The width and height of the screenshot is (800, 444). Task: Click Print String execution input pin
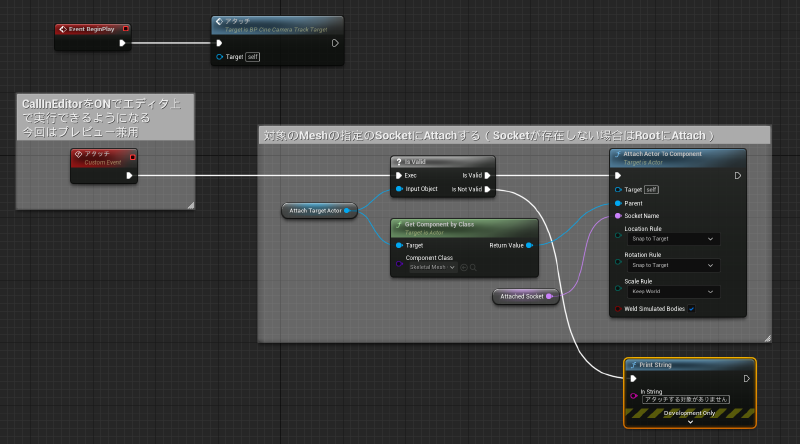coord(633,379)
